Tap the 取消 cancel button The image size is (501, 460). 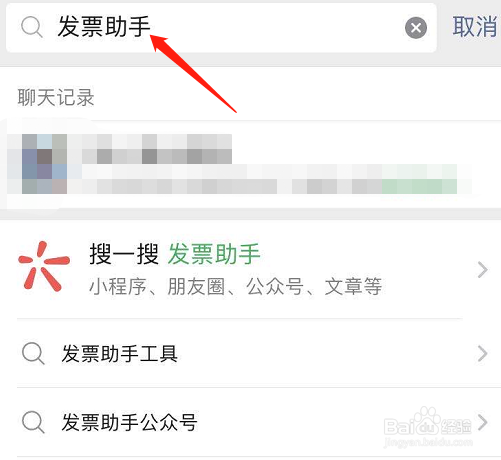coord(475,27)
